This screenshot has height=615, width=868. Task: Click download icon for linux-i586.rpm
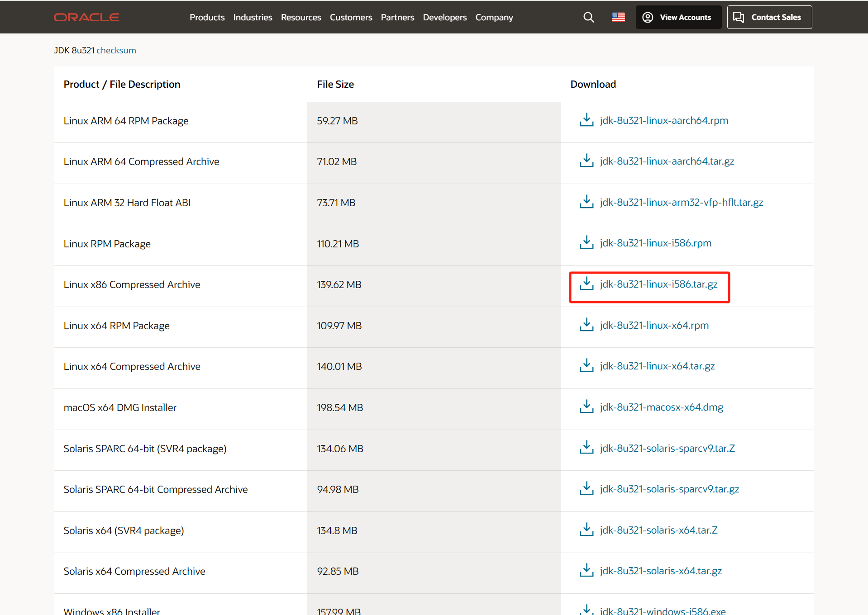tap(587, 243)
